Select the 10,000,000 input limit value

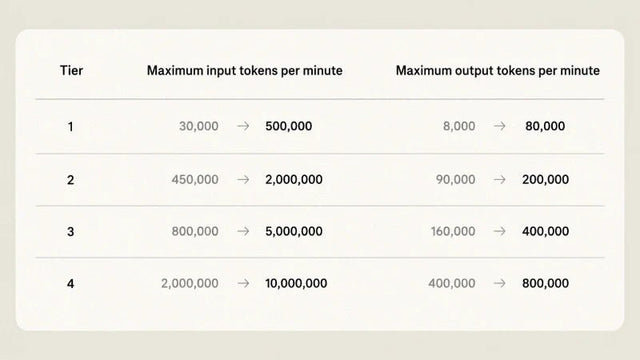(x=296, y=283)
